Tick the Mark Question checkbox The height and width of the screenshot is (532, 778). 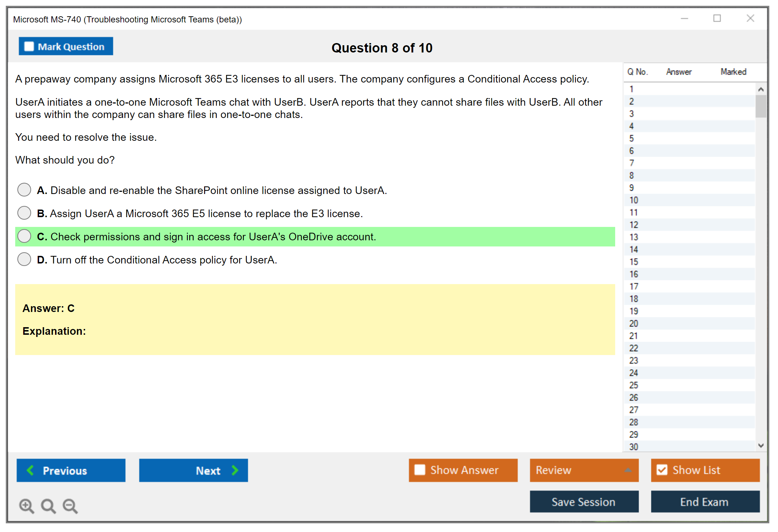click(x=29, y=47)
